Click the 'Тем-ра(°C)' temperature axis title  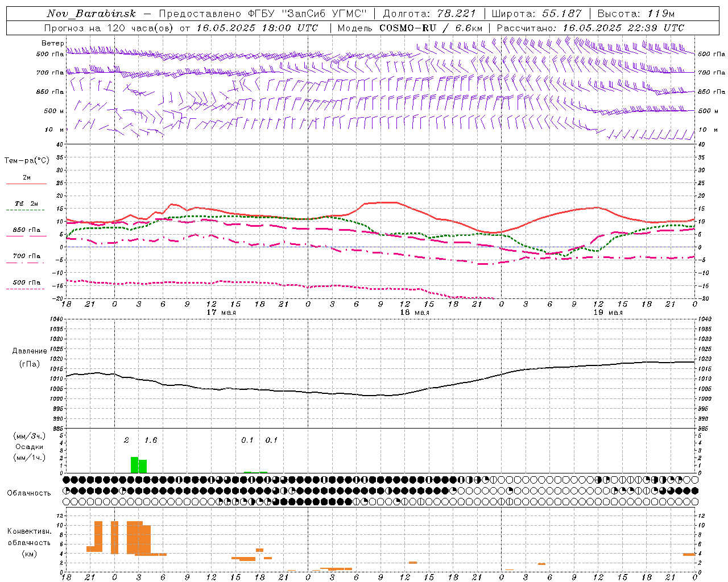(x=27, y=161)
